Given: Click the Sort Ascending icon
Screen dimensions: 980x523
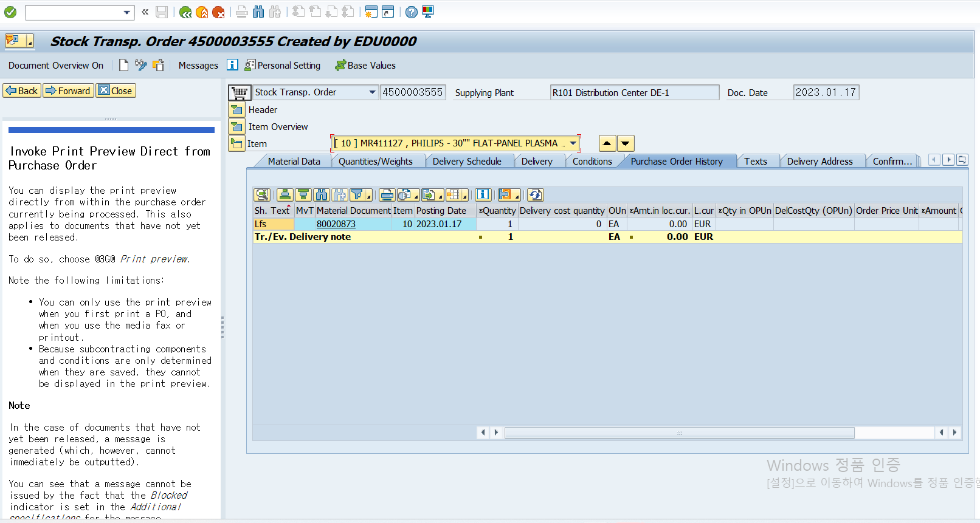Looking at the screenshot, I should tap(285, 194).
